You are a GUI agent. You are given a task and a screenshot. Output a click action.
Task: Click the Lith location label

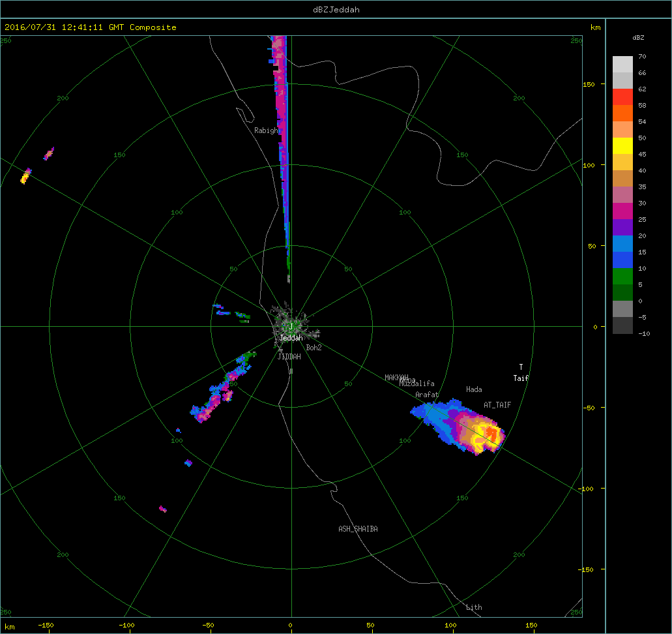[474, 607]
